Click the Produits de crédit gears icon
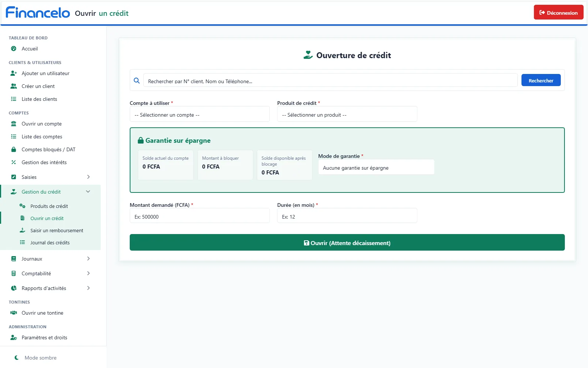The width and height of the screenshot is (588, 368). pyautogui.click(x=22, y=206)
